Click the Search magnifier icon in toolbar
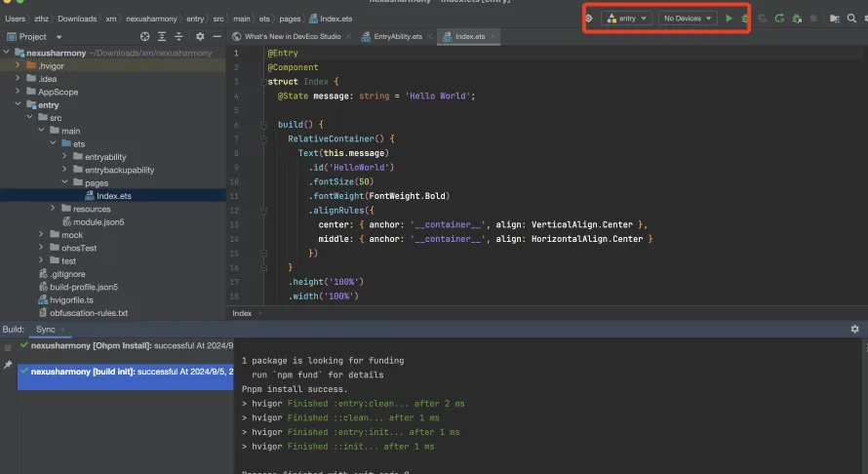Screen dimensions: 868x474 [853, 18]
